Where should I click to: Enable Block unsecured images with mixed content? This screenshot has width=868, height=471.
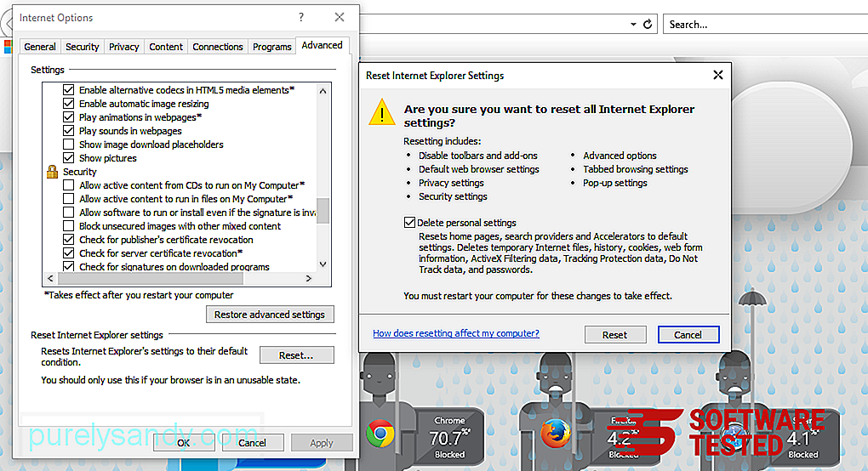(x=69, y=226)
